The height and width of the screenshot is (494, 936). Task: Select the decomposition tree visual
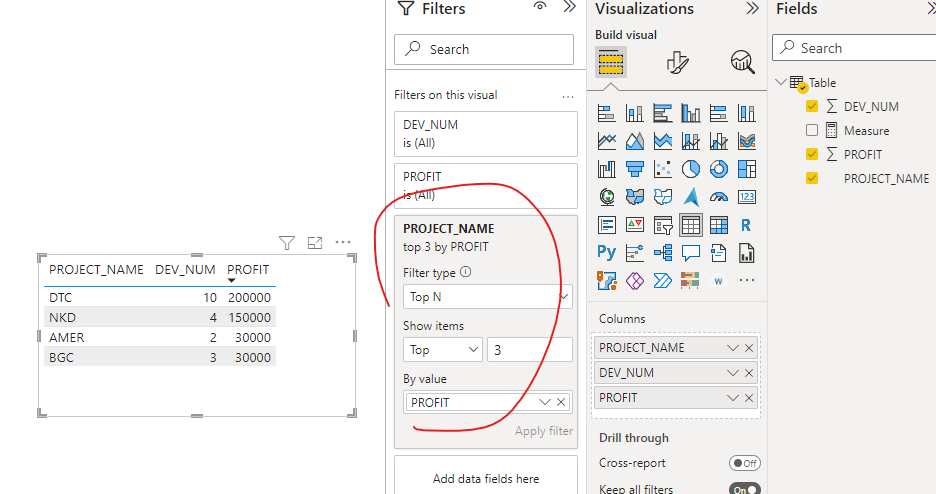pyautogui.click(x=663, y=253)
